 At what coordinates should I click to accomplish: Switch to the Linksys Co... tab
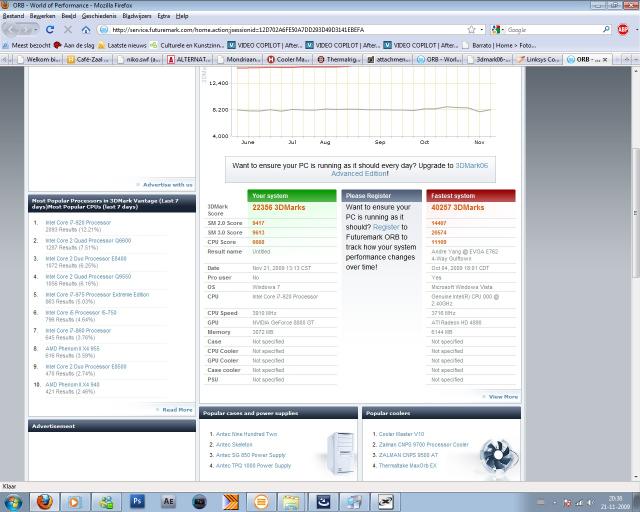point(539,60)
